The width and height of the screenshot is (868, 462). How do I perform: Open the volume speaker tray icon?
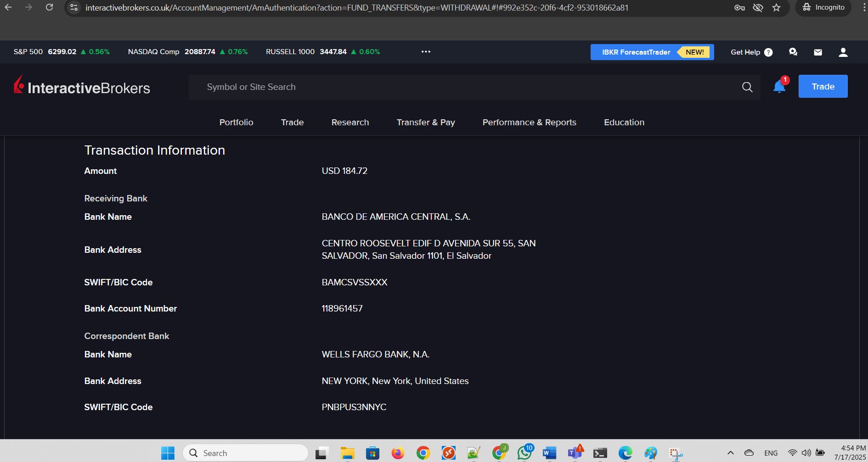[806, 453]
